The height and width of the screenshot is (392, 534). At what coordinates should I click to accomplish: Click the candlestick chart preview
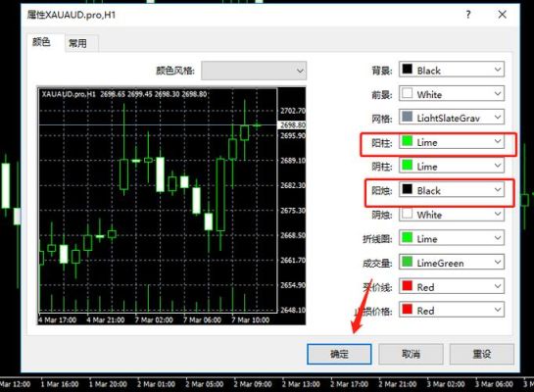click(171, 206)
